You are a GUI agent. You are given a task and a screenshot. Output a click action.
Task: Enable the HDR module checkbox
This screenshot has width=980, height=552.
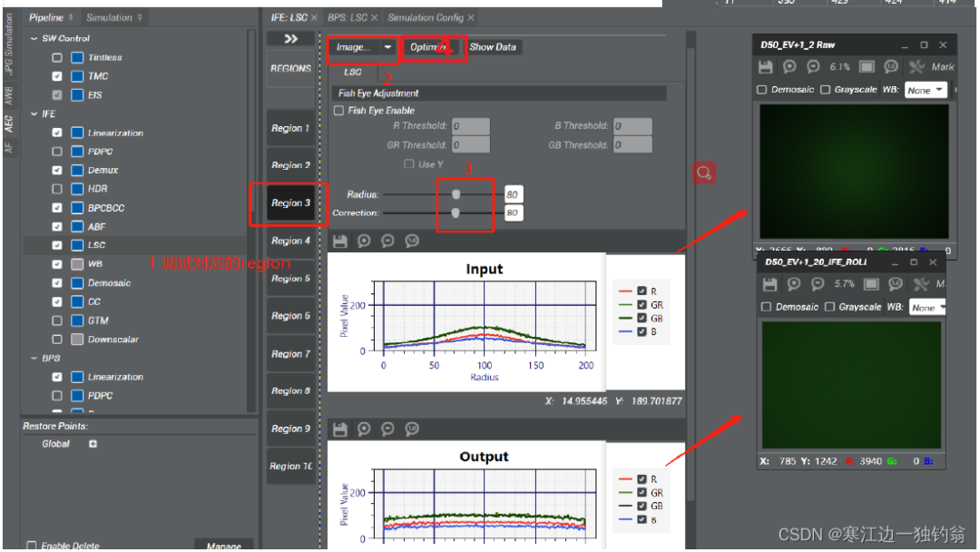pyautogui.click(x=57, y=189)
